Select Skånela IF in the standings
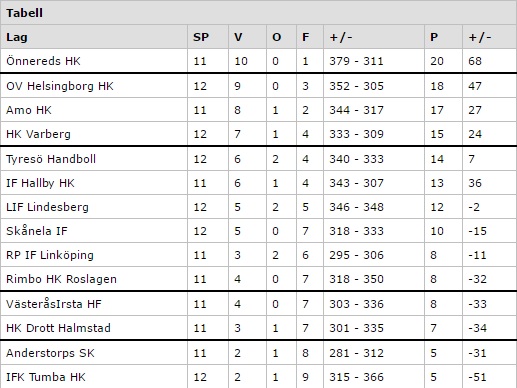517x388 pixels. 37,231
